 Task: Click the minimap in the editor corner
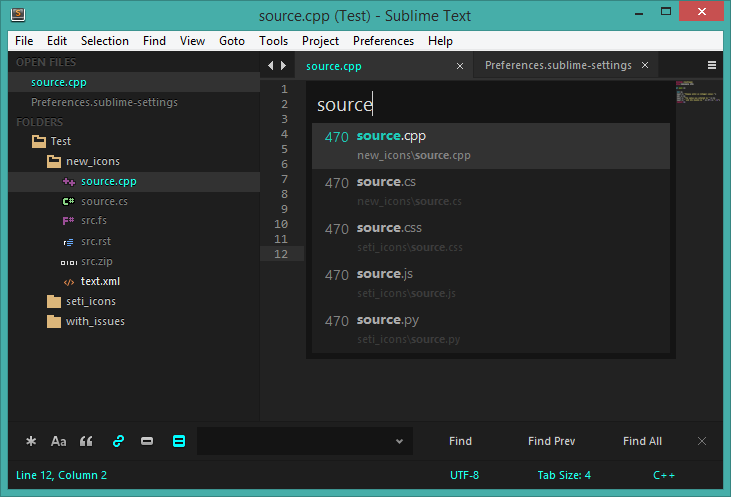[x=698, y=92]
